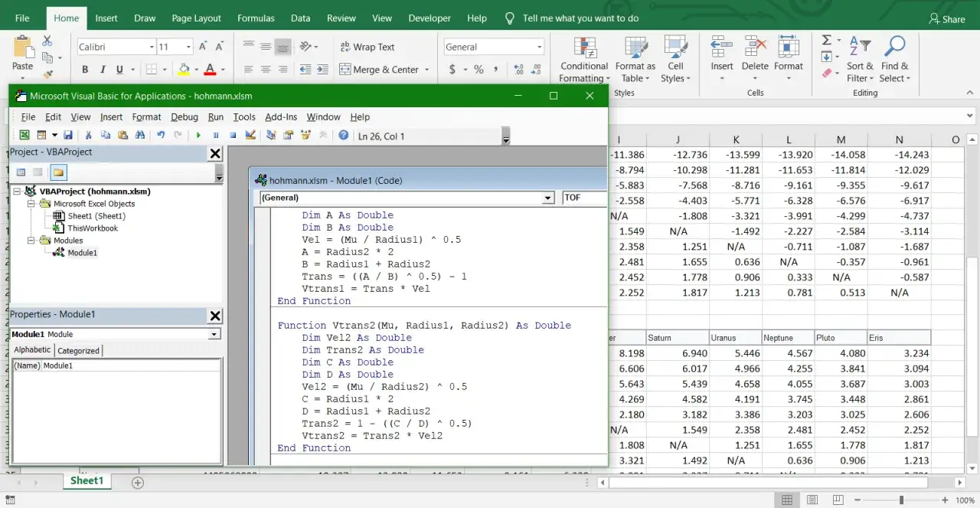This screenshot has height=508, width=980.
Task: Click the Toggle Folders icon in Project Explorer
Action: (59, 171)
